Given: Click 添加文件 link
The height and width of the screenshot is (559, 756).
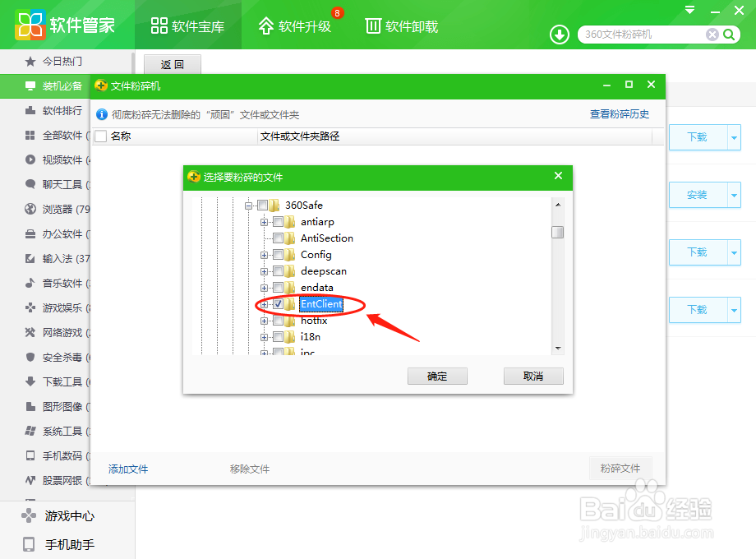Looking at the screenshot, I should pos(128,469).
